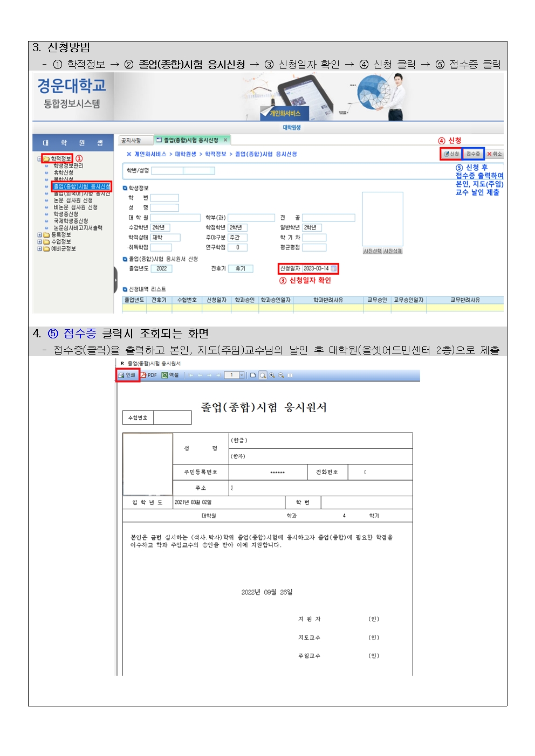
Task: Switch to the 공지사항 tab
Action: (131, 141)
